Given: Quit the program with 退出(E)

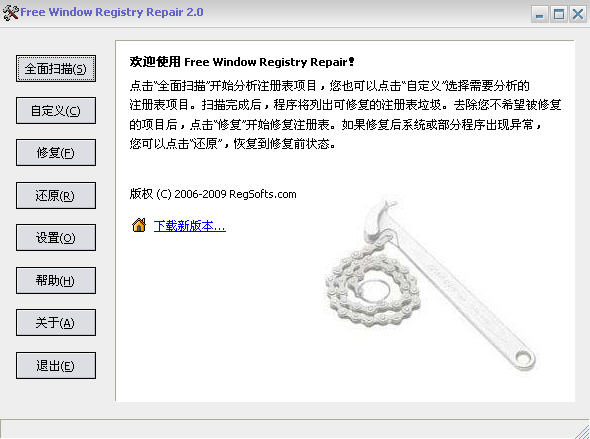Looking at the screenshot, I should pos(56,366).
